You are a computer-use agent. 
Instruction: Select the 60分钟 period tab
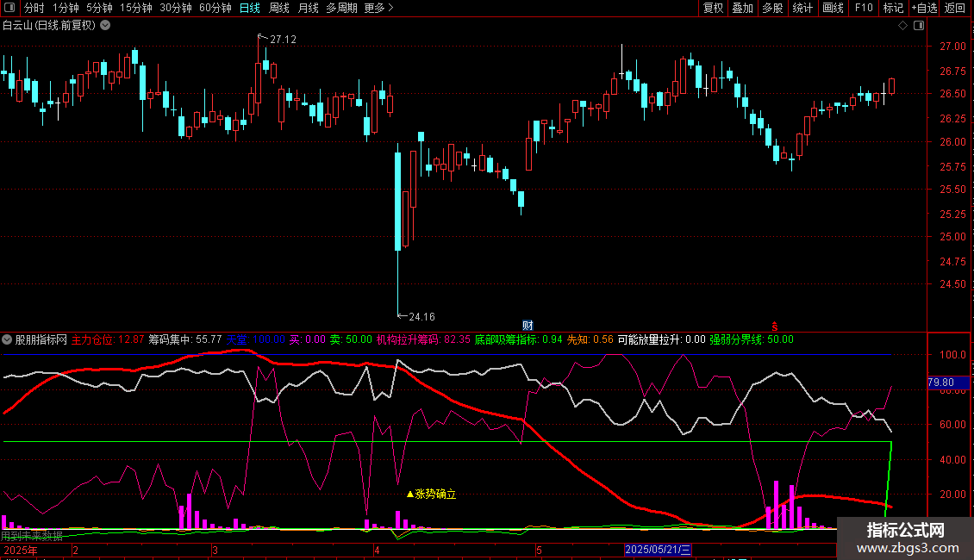tap(215, 8)
